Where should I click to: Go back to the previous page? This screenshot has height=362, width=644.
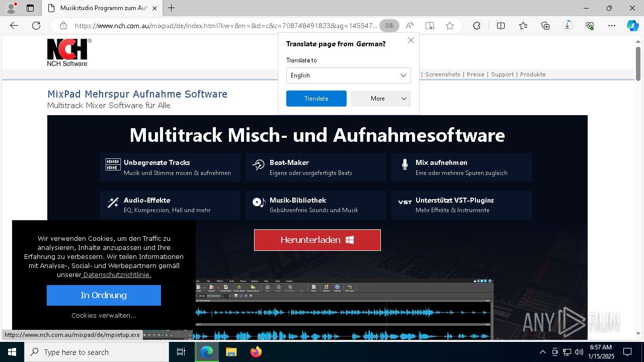tap(14, 26)
